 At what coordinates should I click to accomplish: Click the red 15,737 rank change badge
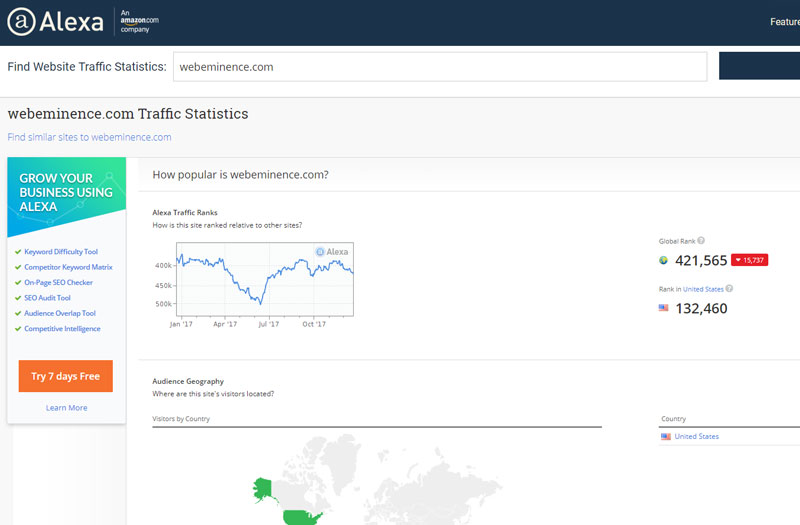point(749,260)
